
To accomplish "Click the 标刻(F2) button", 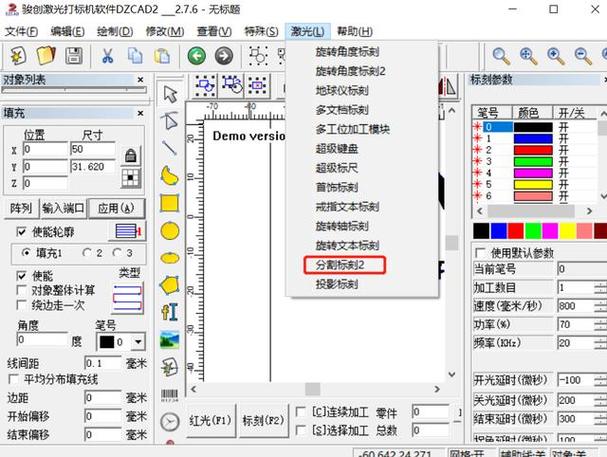I will pos(264,420).
